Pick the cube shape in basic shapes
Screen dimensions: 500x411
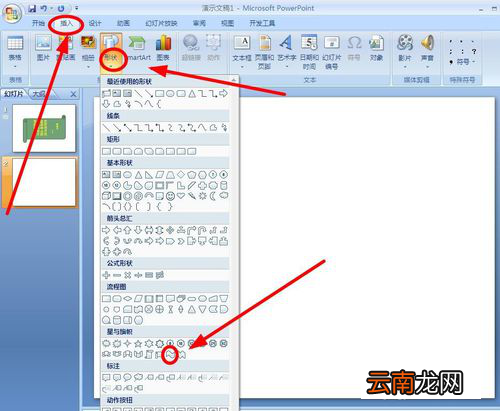[x=106, y=196]
